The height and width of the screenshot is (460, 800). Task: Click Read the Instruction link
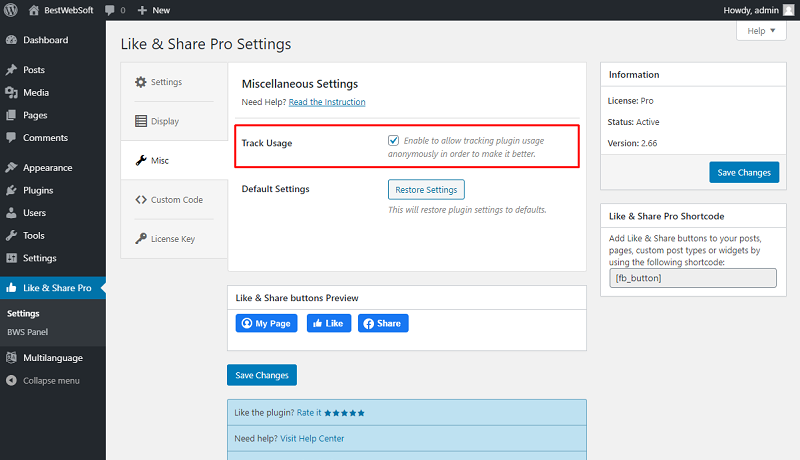pos(327,102)
